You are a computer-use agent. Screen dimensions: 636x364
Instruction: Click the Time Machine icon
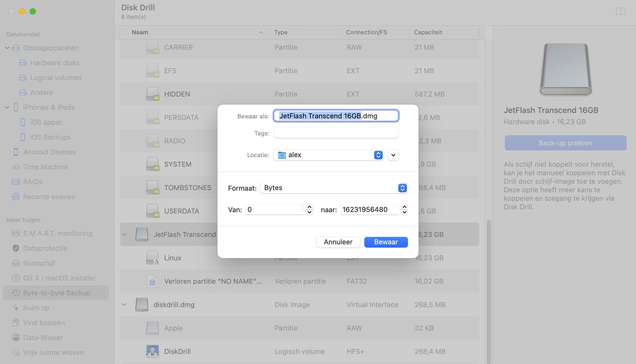[x=16, y=167]
